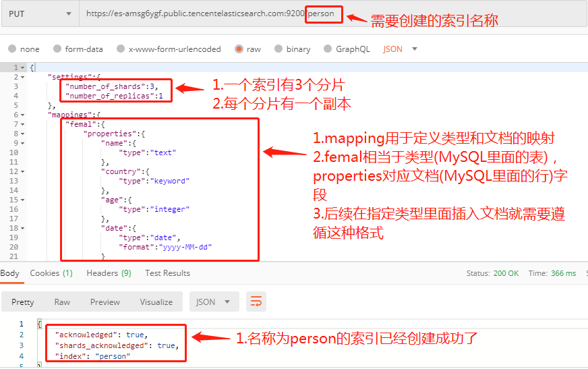This screenshot has width=588, height=369.
Task: Collapse the settings block at line 2
Action: pos(23,78)
